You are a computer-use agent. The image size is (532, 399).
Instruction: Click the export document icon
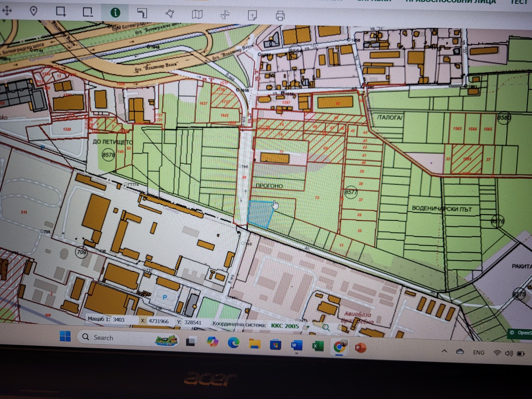point(252,15)
